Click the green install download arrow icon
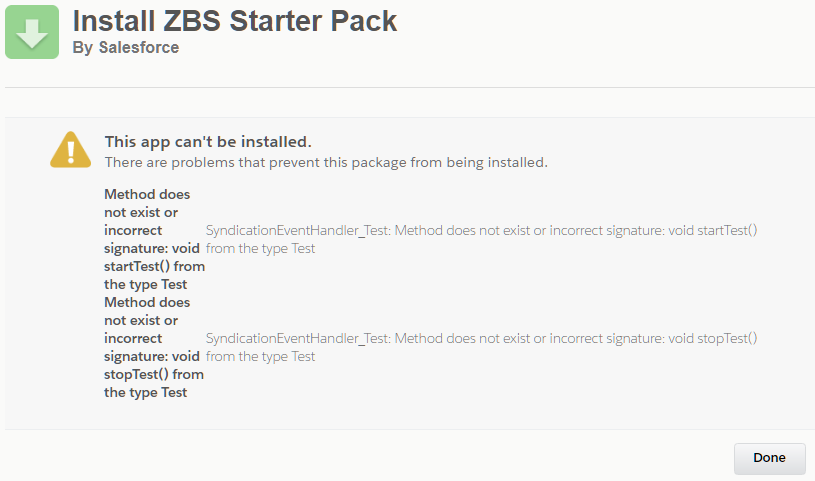This screenshot has height=481, width=815. click(32, 32)
